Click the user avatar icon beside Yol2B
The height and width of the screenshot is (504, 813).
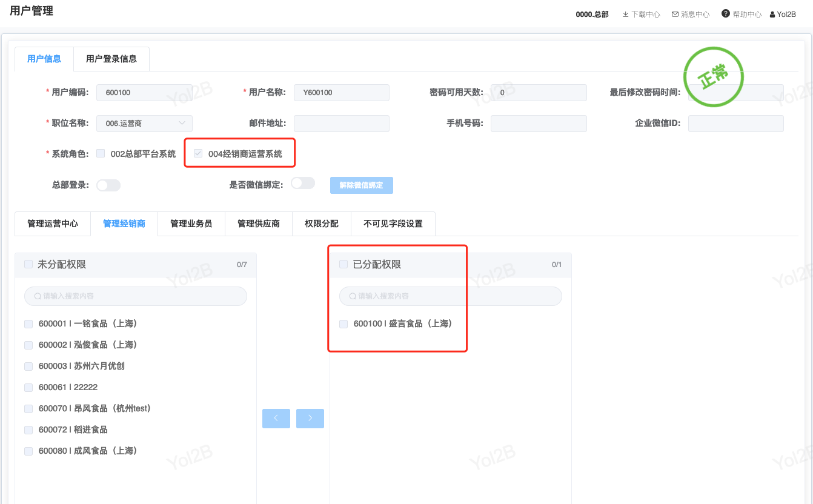772,14
